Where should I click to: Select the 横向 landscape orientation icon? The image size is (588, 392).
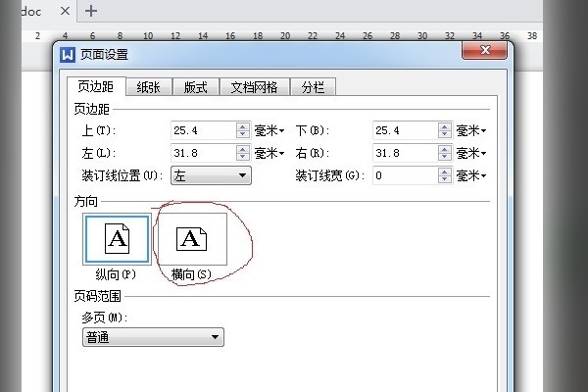(x=192, y=239)
